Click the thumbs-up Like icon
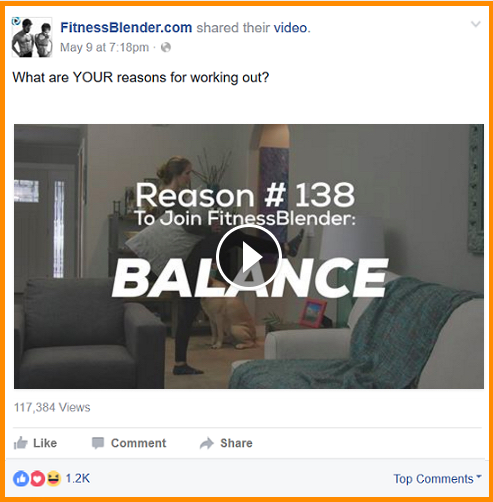The width and height of the screenshot is (493, 502). coord(21,443)
